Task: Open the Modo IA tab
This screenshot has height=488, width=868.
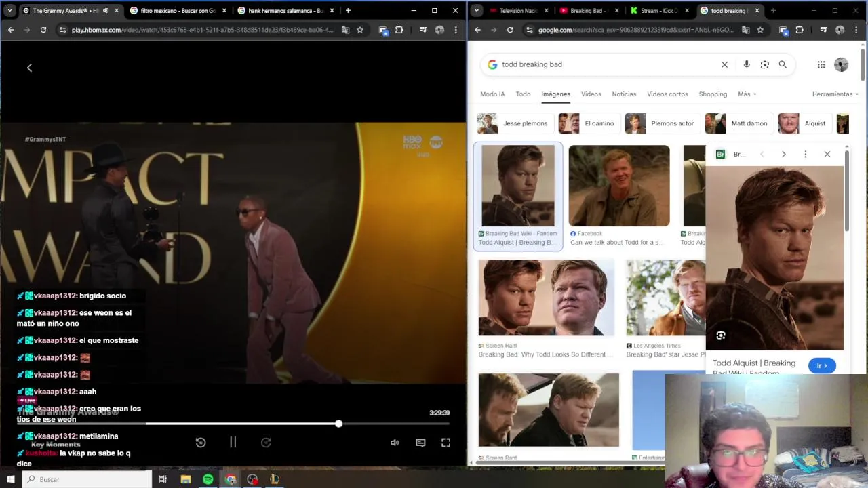Action: point(492,94)
